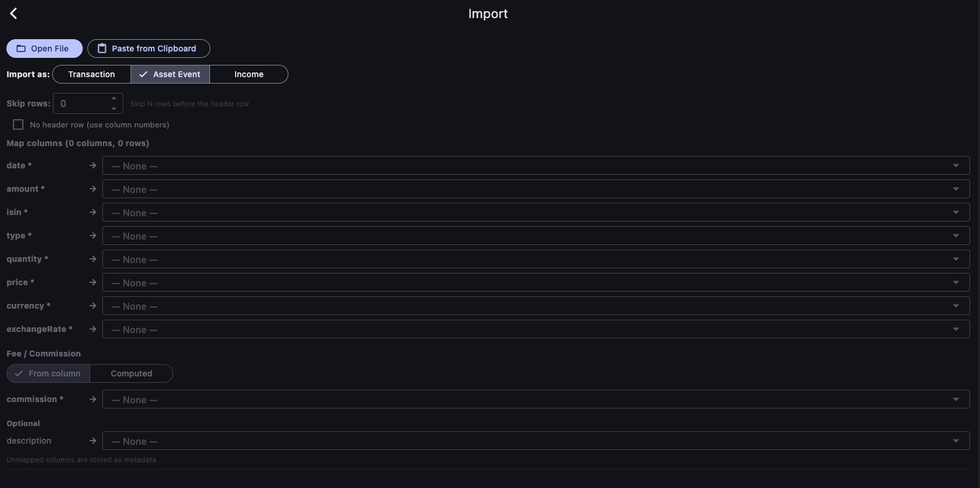Open the date column dropdown
The width and height of the screenshot is (980, 488).
click(x=536, y=165)
